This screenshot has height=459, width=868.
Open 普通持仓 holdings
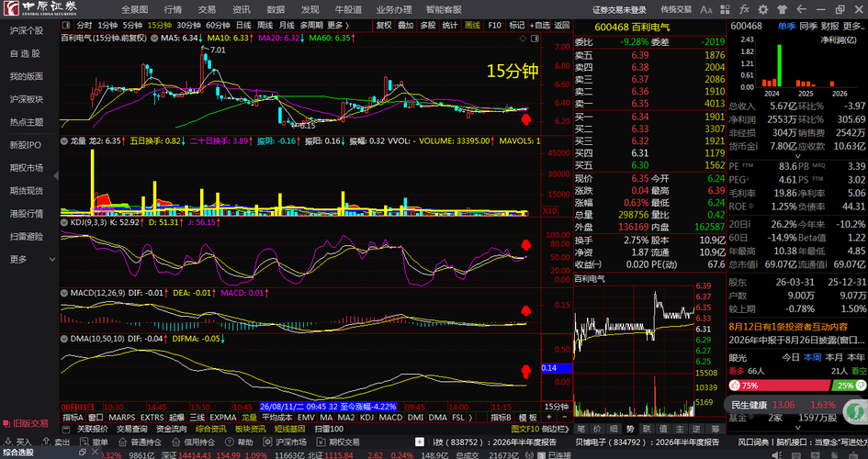(x=140, y=442)
